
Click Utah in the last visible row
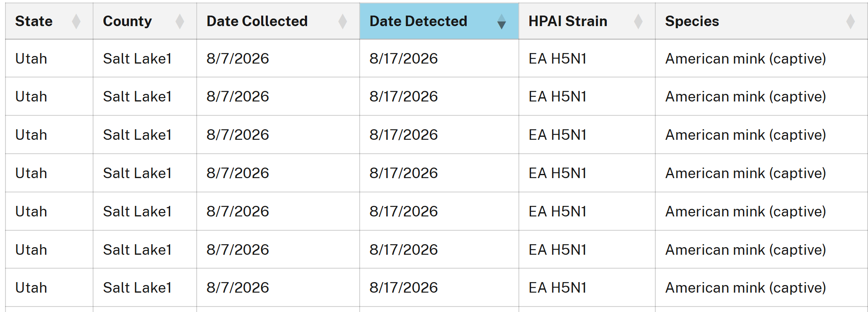(x=31, y=288)
